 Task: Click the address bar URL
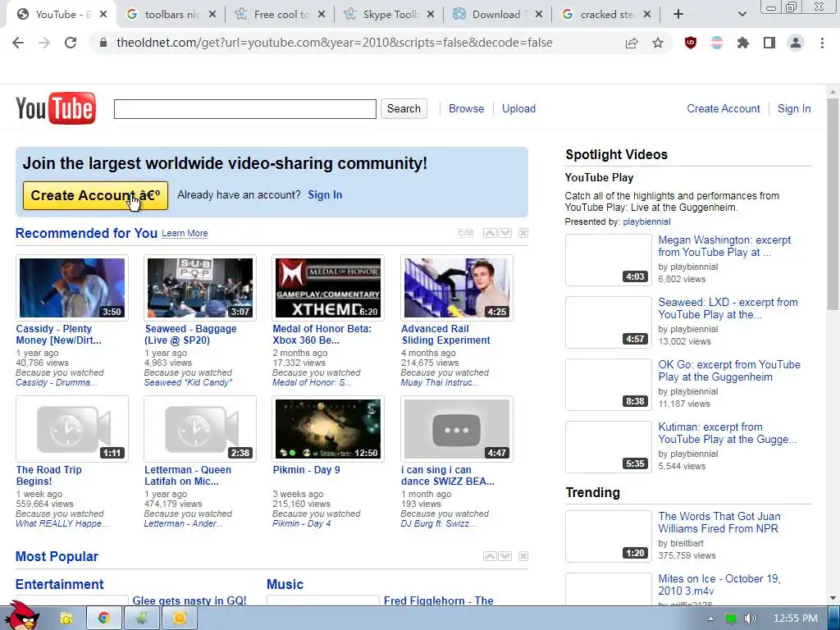tap(335, 43)
